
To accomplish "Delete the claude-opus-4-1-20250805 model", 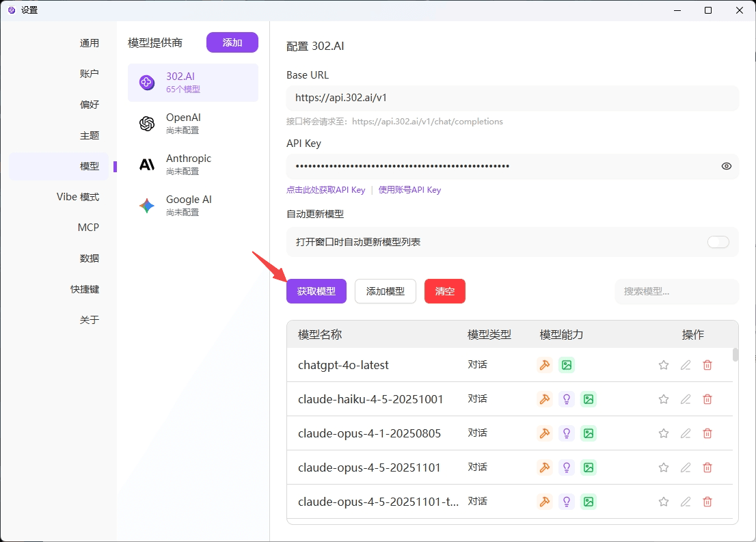I will click(x=707, y=433).
